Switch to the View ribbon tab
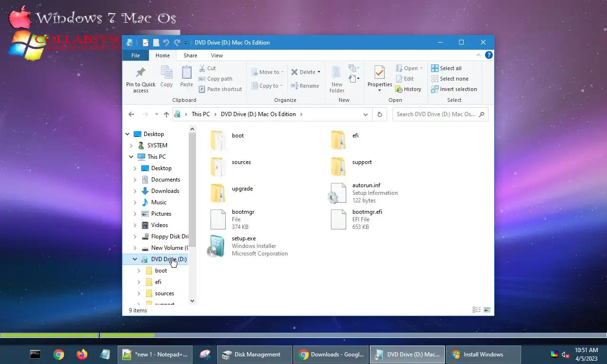The height and width of the screenshot is (364, 607). 217,55
